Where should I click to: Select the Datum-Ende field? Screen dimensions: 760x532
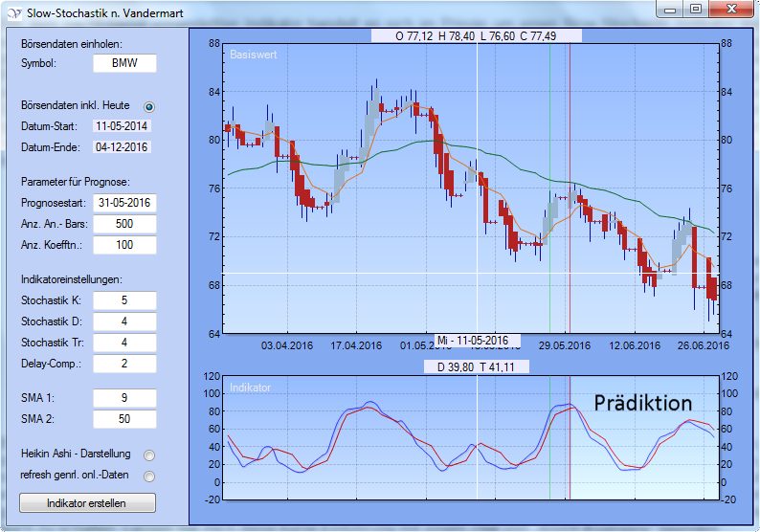(122, 147)
